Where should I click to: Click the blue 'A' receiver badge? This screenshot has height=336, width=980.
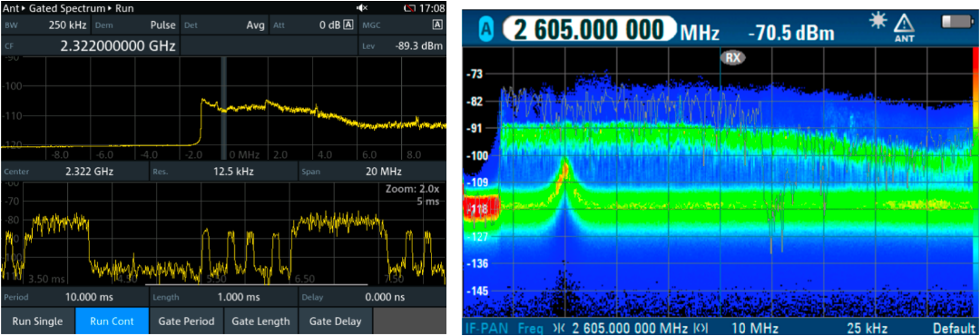pyautogui.click(x=487, y=29)
